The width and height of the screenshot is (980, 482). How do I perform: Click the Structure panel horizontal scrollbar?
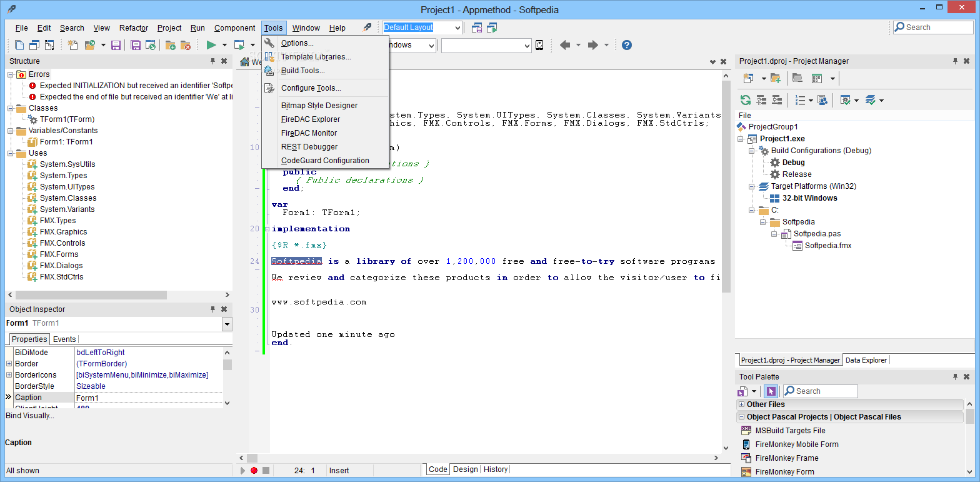[91, 295]
